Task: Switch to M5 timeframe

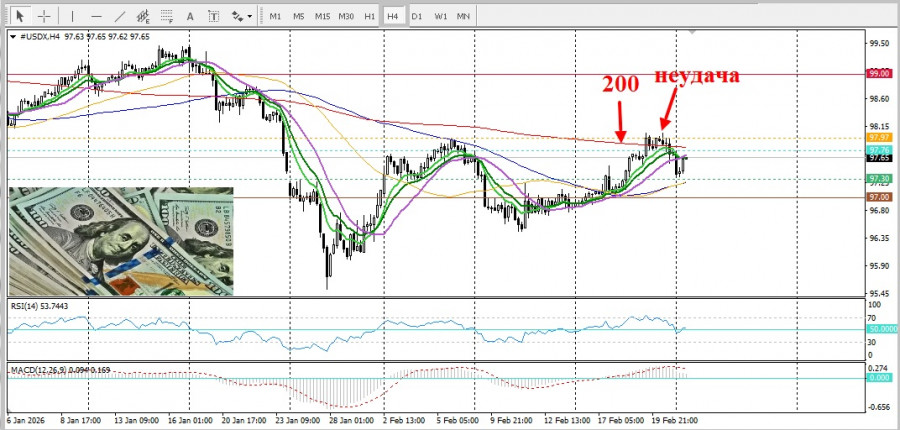Action: pyautogui.click(x=298, y=16)
